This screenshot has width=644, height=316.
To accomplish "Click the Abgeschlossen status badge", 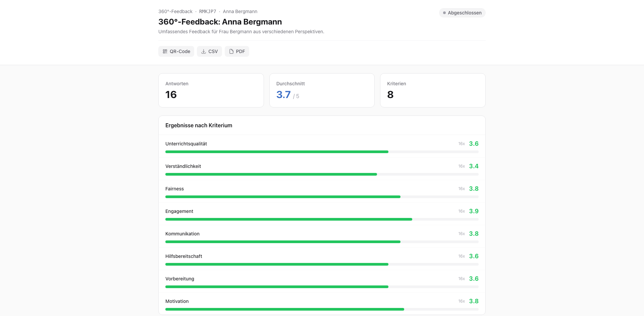I will 462,13.
